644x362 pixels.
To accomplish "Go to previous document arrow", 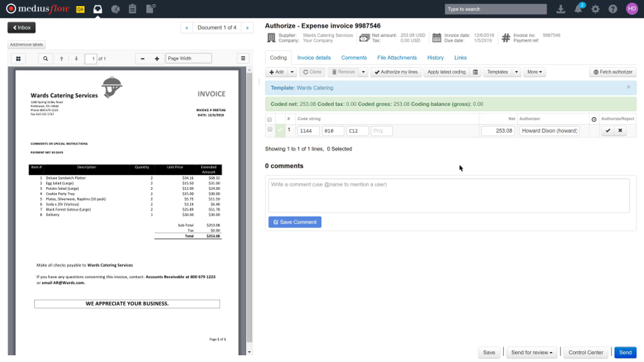I will 187,28.
